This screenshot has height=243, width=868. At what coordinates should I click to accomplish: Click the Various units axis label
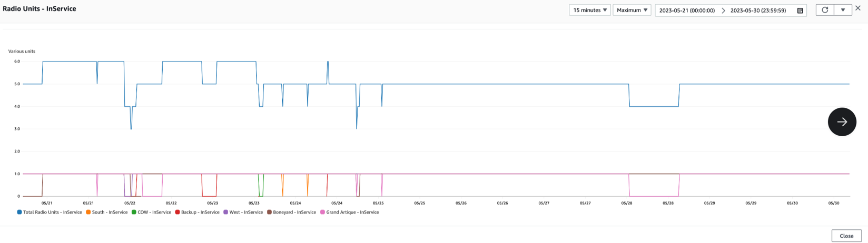22,51
